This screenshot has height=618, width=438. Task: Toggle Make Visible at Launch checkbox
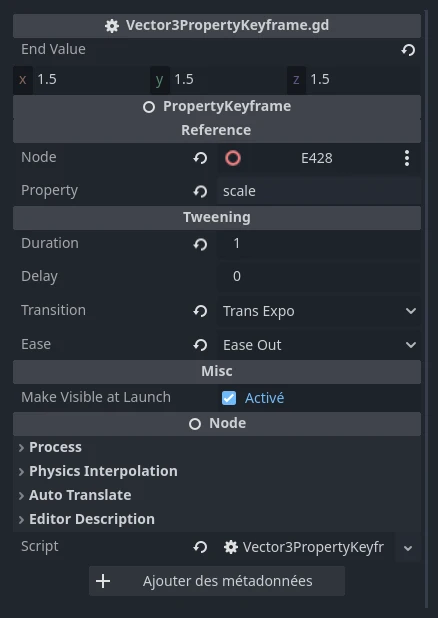click(229, 398)
